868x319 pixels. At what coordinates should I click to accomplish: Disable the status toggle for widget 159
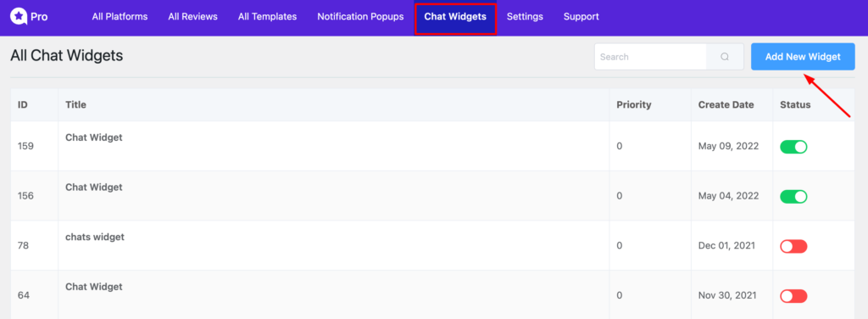click(x=793, y=147)
